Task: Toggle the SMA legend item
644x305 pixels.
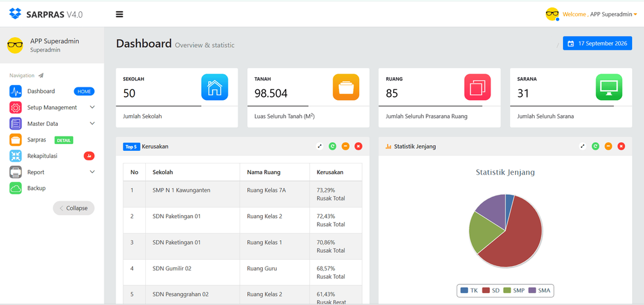Action: click(x=539, y=291)
